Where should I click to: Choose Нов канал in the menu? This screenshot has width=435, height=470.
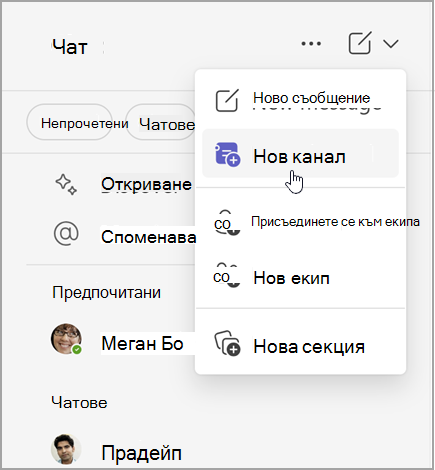(x=300, y=153)
